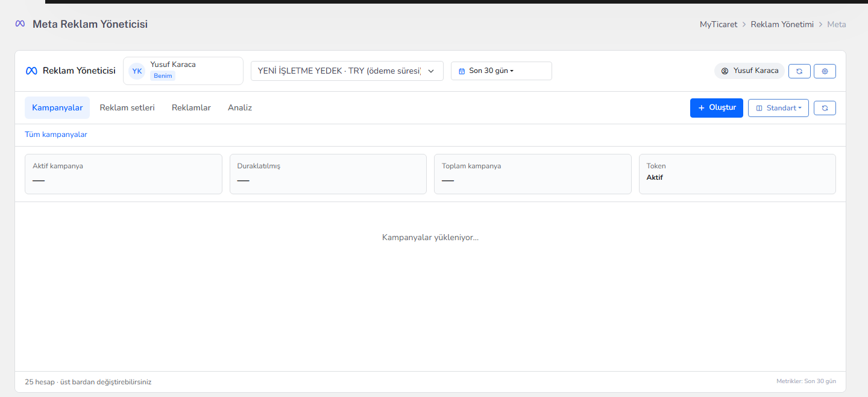Click the Tüm kampanyalar link

(x=56, y=135)
